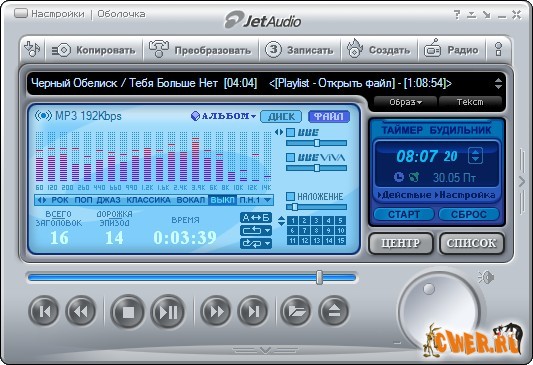Click the Stop playback button
The image size is (533, 365).
[128, 312]
